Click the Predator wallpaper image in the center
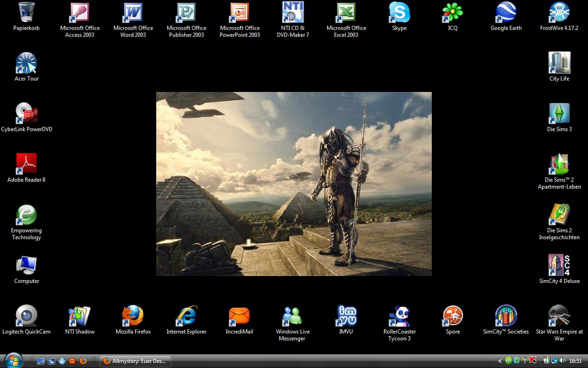 pos(294,184)
